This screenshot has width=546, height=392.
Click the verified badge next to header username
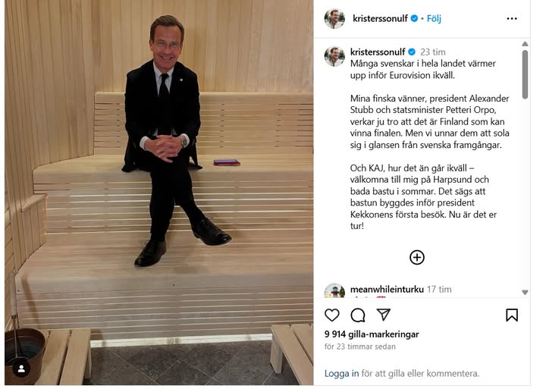point(414,18)
